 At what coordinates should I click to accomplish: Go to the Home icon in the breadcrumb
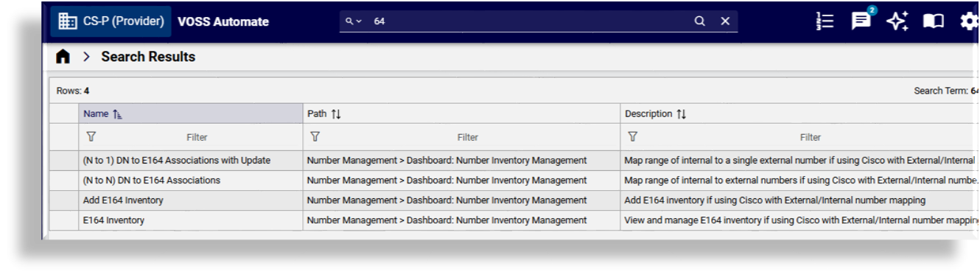[63, 57]
